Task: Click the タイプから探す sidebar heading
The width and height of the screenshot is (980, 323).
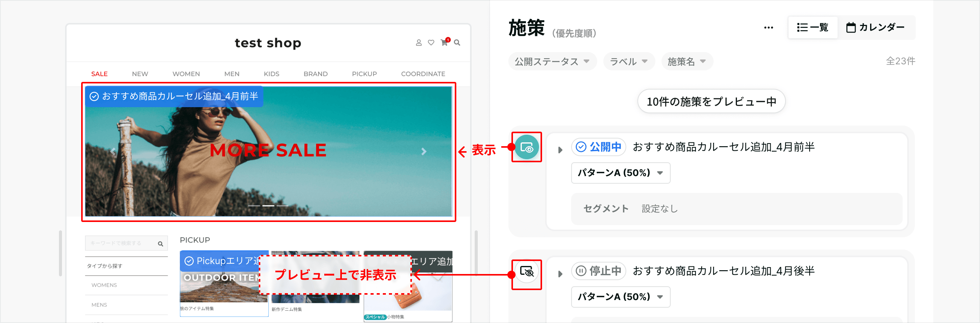Action: click(x=105, y=266)
